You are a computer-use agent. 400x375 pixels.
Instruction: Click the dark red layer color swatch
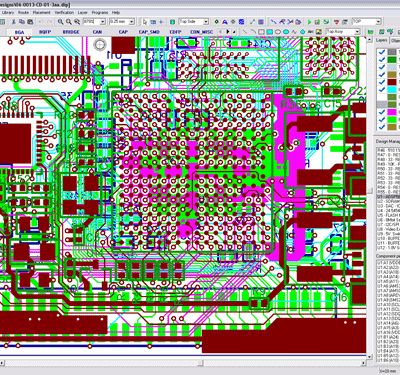point(392,82)
